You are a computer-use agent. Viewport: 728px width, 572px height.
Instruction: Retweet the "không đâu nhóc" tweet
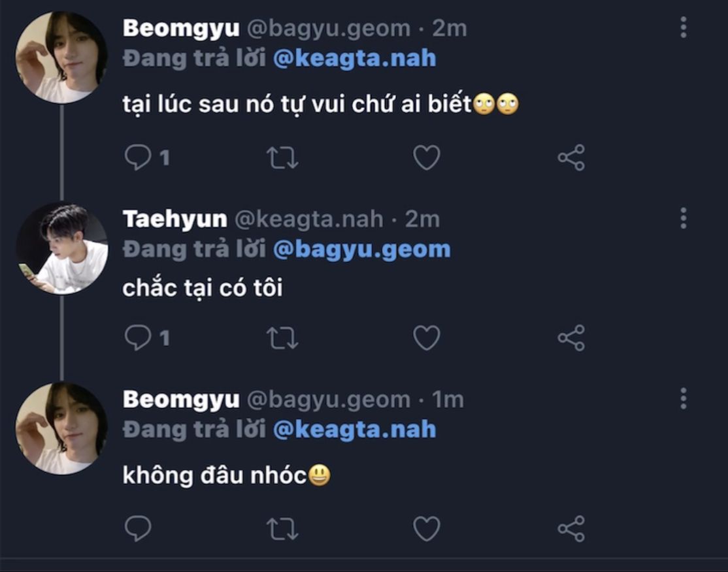tap(282, 529)
